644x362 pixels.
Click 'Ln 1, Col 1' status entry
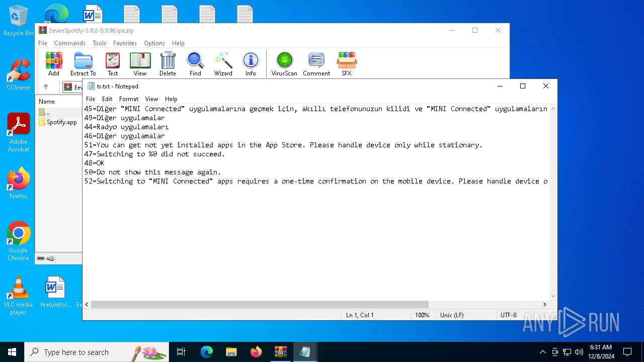pos(360,315)
